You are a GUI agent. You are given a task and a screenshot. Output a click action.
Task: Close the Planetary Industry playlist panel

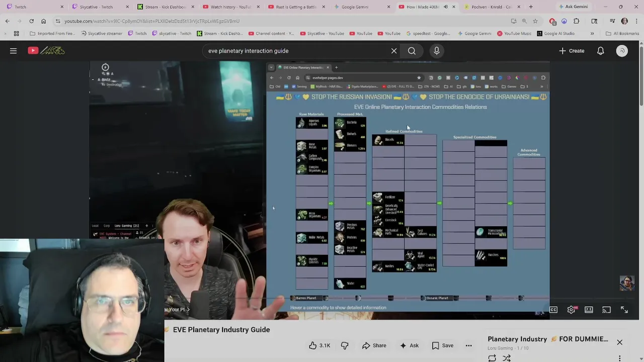click(x=619, y=342)
